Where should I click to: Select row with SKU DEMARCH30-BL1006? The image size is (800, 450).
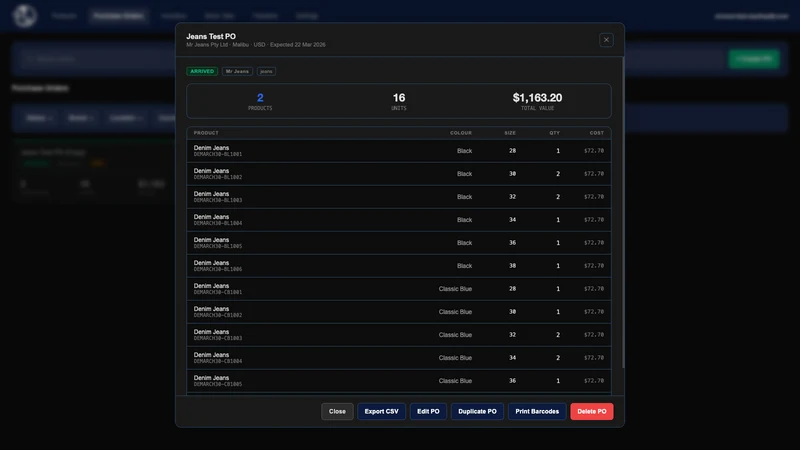[399, 266]
